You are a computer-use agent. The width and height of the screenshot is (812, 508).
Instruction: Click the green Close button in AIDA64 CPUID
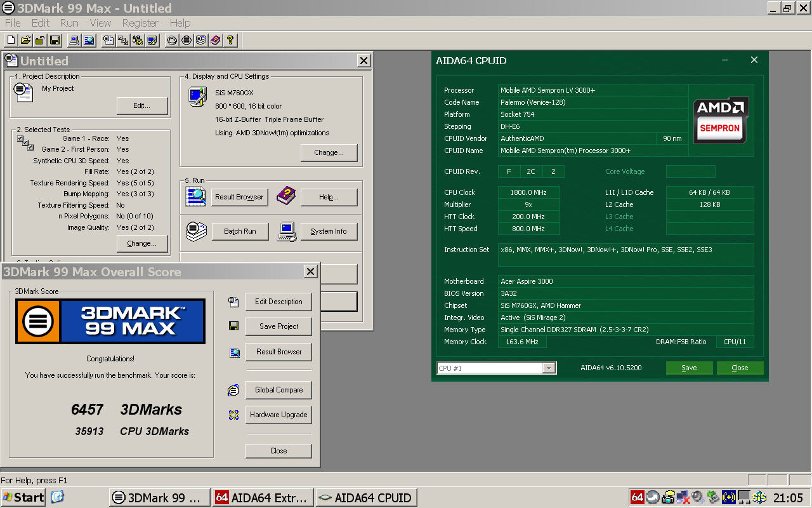740,368
